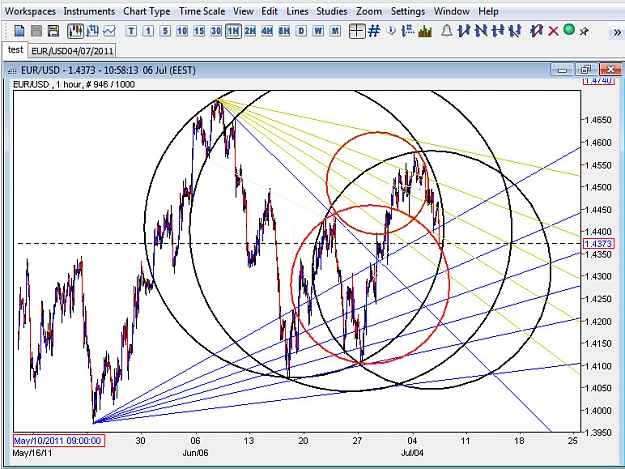Click the remove line tool icon

click(537, 31)
